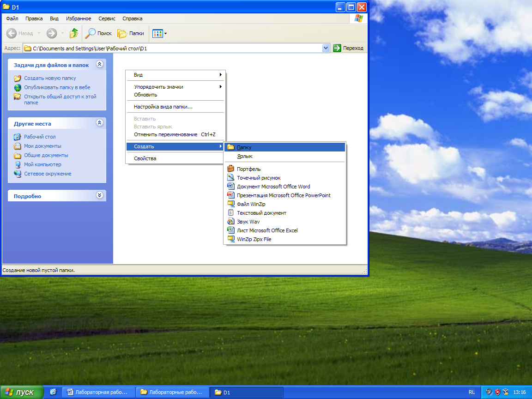Open the Views icon dropdown
Screen dimensions: 532x399
[159, 33]
